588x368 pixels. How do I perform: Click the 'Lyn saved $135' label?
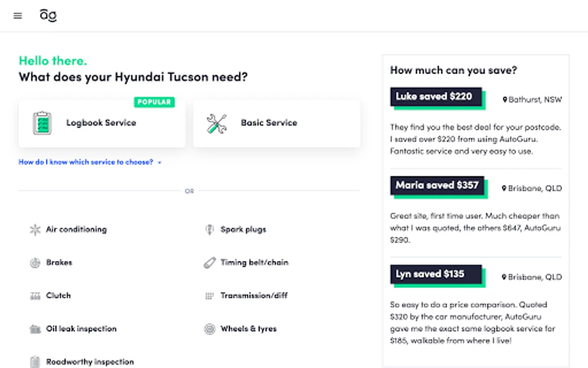coord(436,274)
